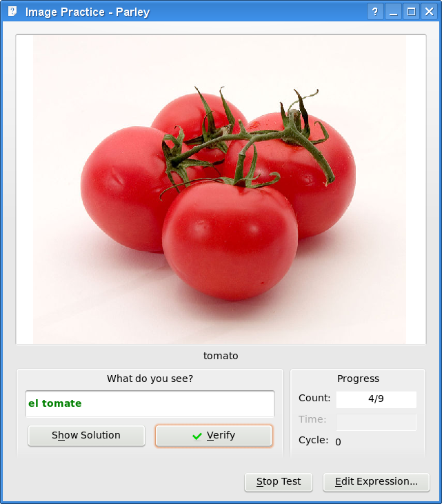Show the solution for this image
The width and height of the screenshot is (442, 504).
coord(86,436)
